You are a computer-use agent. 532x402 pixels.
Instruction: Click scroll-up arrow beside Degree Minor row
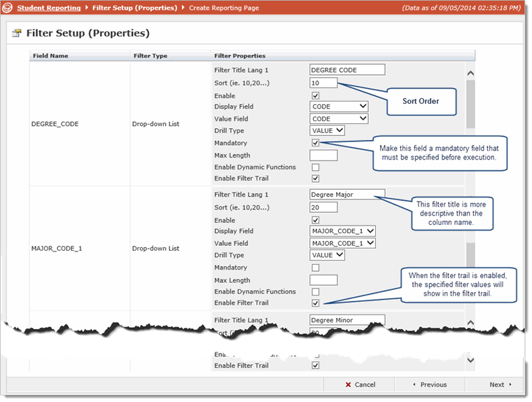pyautogui.click(x=470, y=323)
